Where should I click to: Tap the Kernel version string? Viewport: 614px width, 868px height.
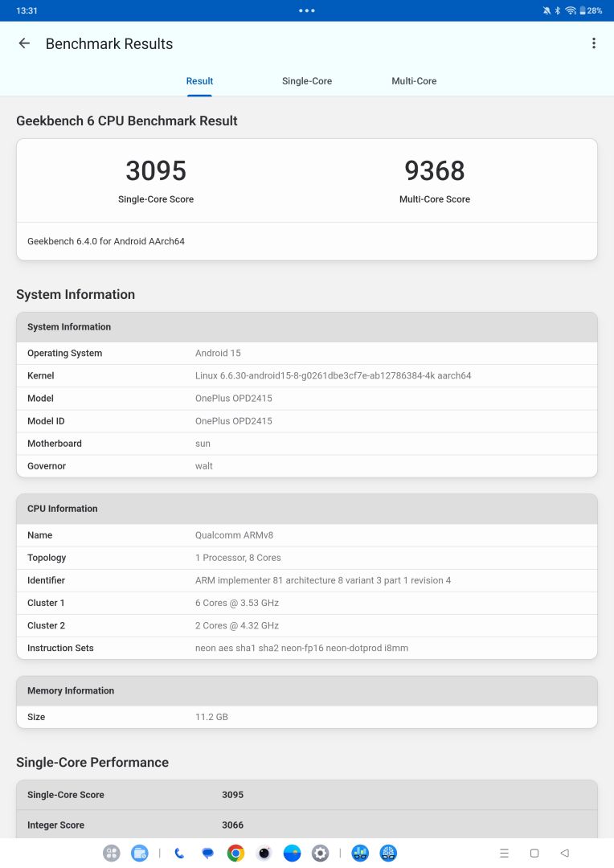tap(334, 375)
